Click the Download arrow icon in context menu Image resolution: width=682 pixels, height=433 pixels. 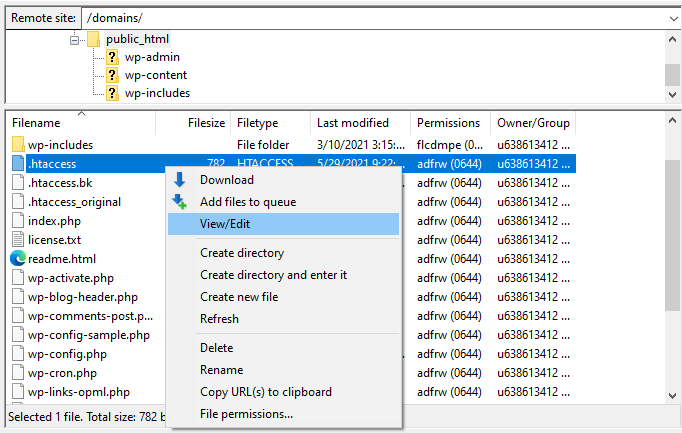coord(180,180)
